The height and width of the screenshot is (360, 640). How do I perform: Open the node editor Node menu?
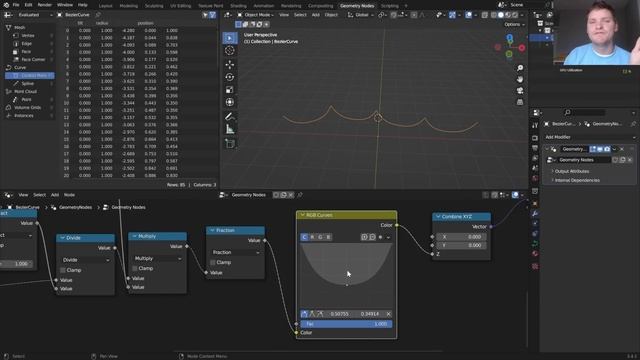point(69,195)
